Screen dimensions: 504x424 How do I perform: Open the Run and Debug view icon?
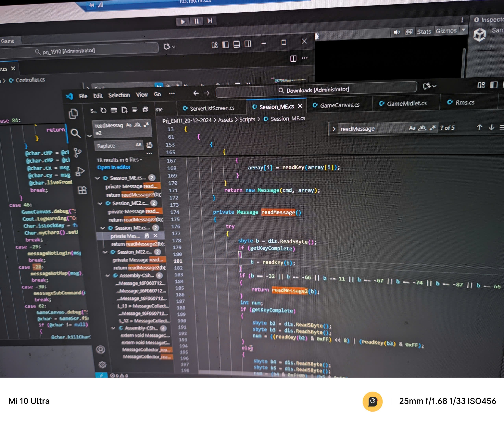coord(80,171)
